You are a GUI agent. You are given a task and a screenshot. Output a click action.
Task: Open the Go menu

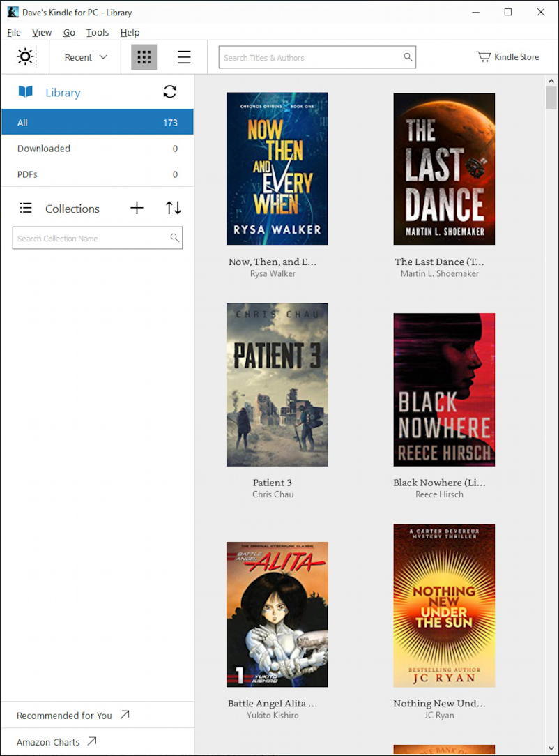click(69, 32)
